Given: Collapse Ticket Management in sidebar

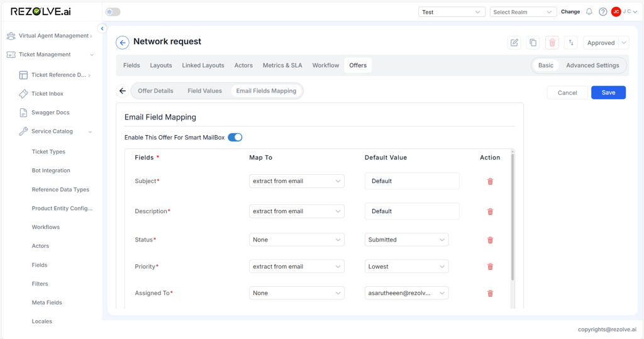Looking at the screenshot, I should pos(49,55).
